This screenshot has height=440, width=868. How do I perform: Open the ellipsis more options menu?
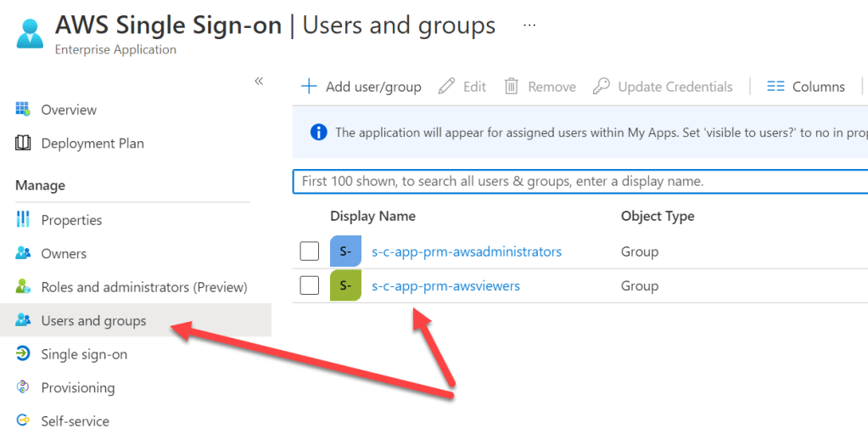click(529, 25)
